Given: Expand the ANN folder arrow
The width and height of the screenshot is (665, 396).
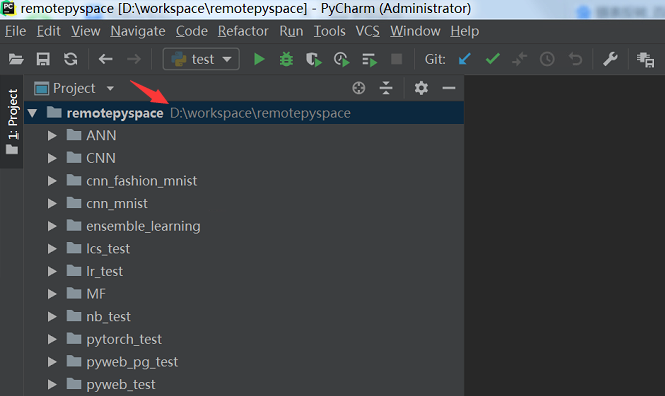Looking at the screenshot, I should [x=52, y=136].
